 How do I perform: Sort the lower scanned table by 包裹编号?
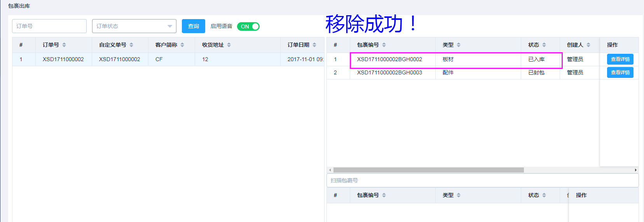click(x=384, y=195)
